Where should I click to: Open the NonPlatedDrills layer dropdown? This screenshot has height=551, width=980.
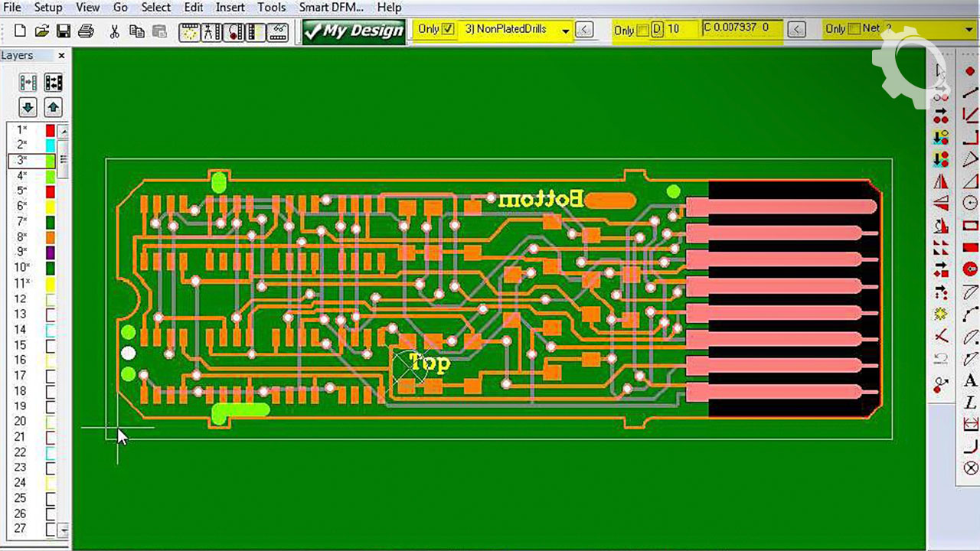566,30
